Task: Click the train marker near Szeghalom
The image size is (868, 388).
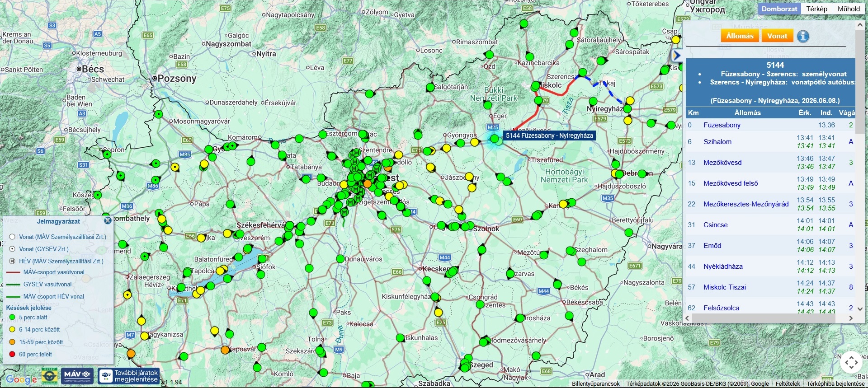Action: [x=571, y=251]
